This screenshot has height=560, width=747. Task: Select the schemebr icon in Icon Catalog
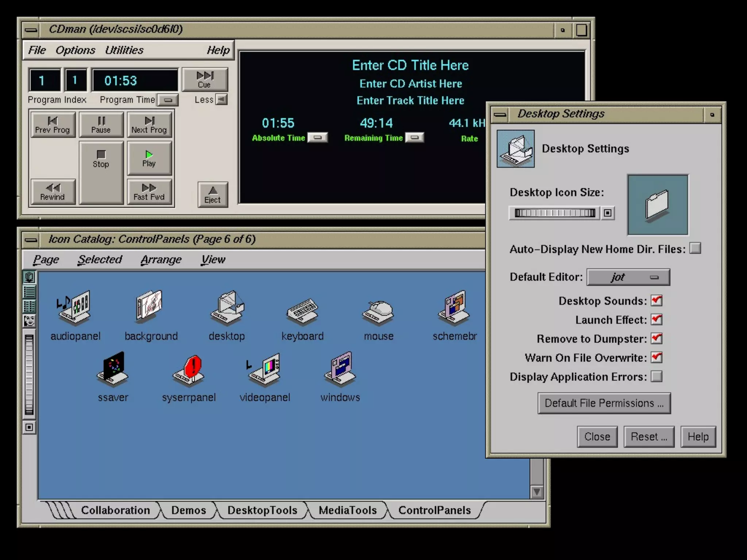(x=454, y=308)
